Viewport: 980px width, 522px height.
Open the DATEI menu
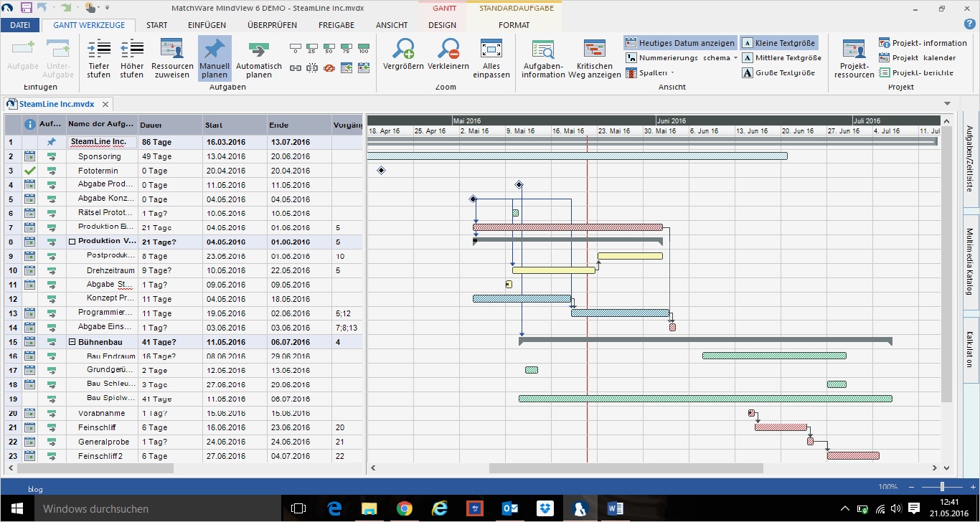pyautogui.click(x=20, y=24)
